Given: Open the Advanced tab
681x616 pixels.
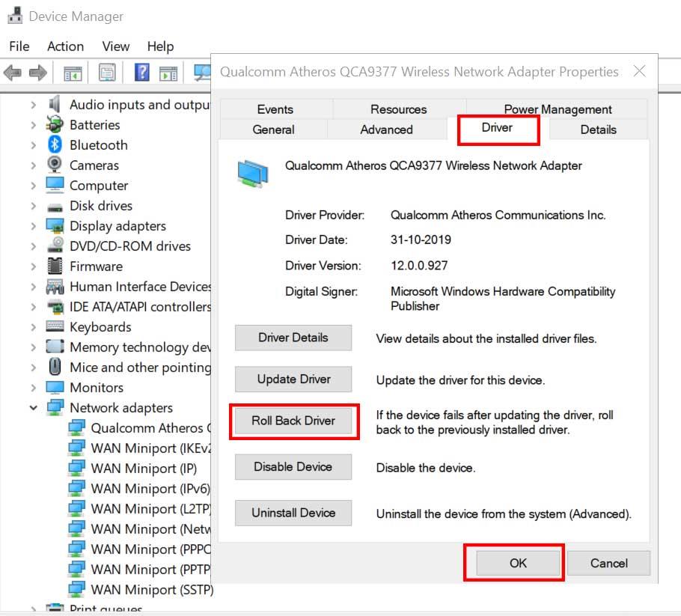Looking at the screenshot, I should coord(386,129).
